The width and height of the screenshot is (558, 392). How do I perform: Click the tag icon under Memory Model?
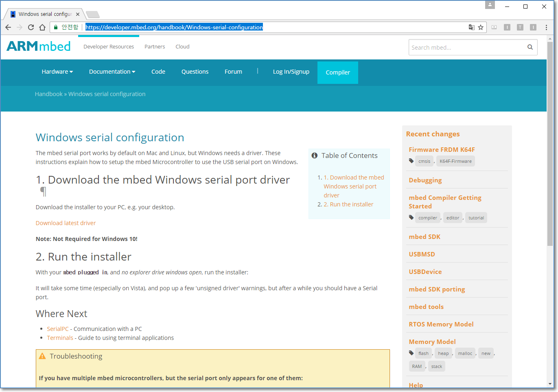click(411, 353)
